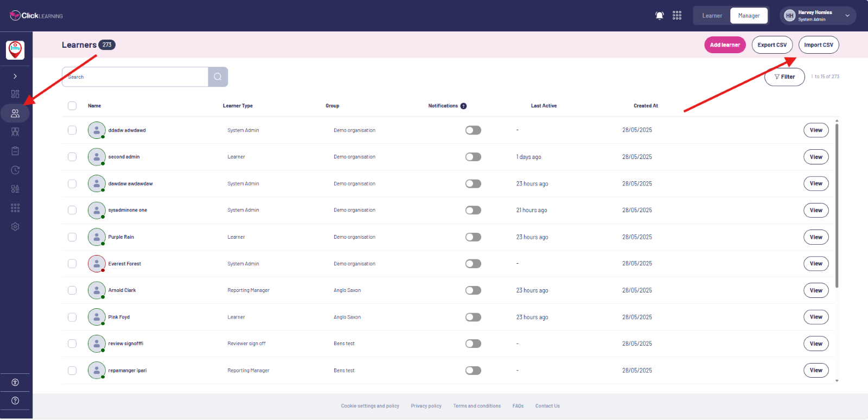
Task: Select checkbox for repamanger iperi
Action: 72,371
